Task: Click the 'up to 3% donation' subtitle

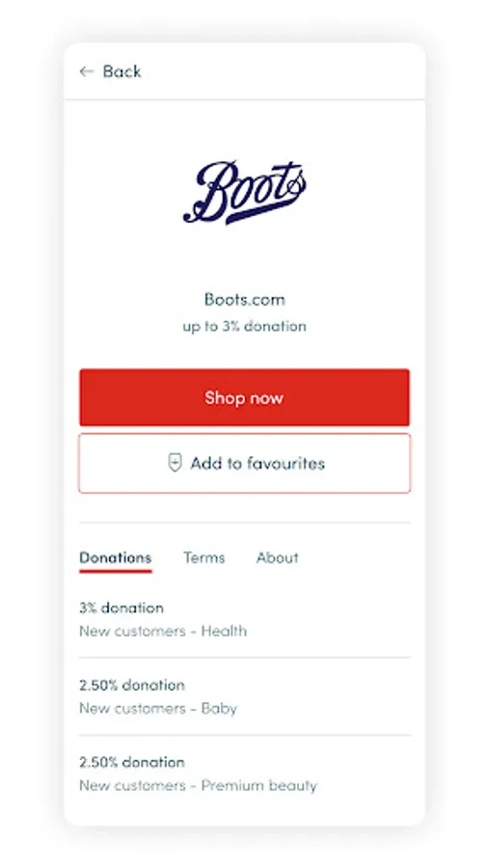Action: pos(244,326)
